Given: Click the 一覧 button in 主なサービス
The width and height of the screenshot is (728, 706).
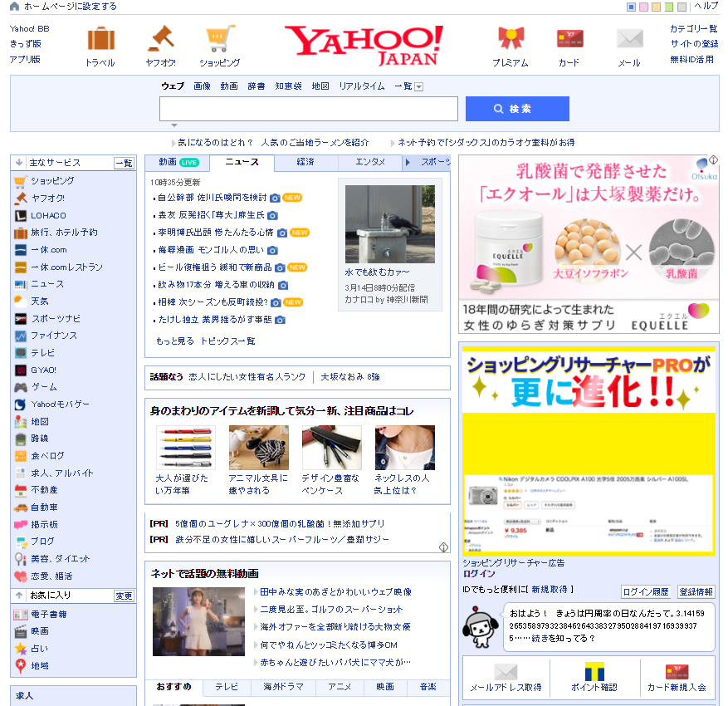Looking at the screenshot, I should [124, 163].
